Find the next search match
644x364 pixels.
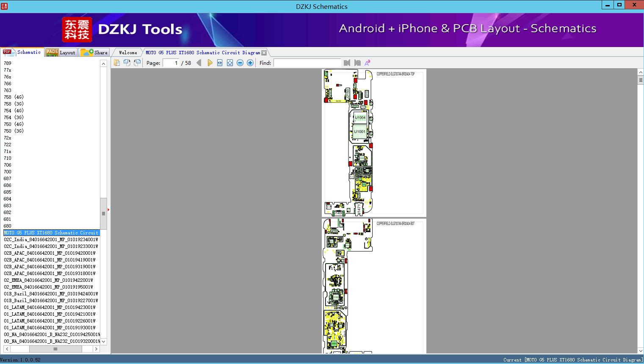coord(357,63)
